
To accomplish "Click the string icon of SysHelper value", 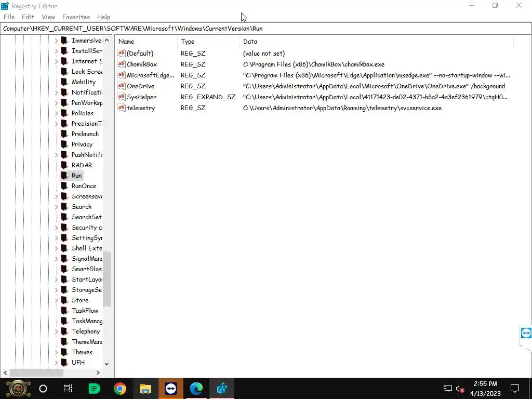I will pos(121,97).
